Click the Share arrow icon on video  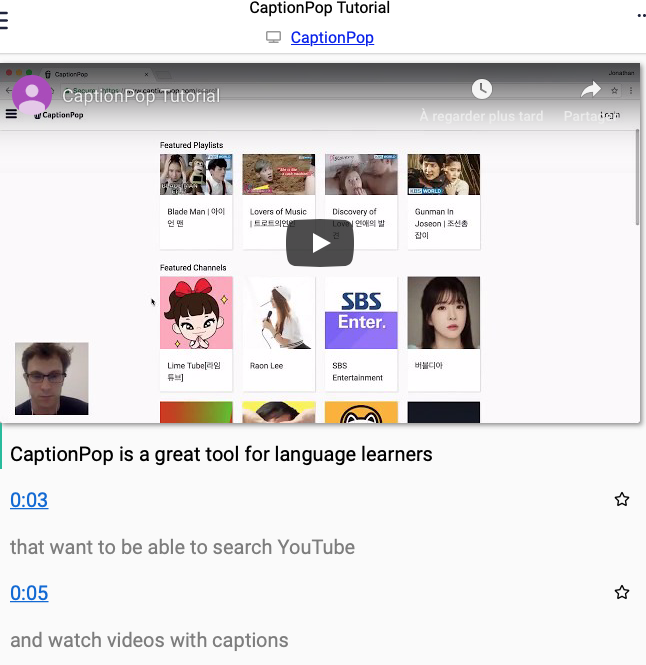point(591,90)
